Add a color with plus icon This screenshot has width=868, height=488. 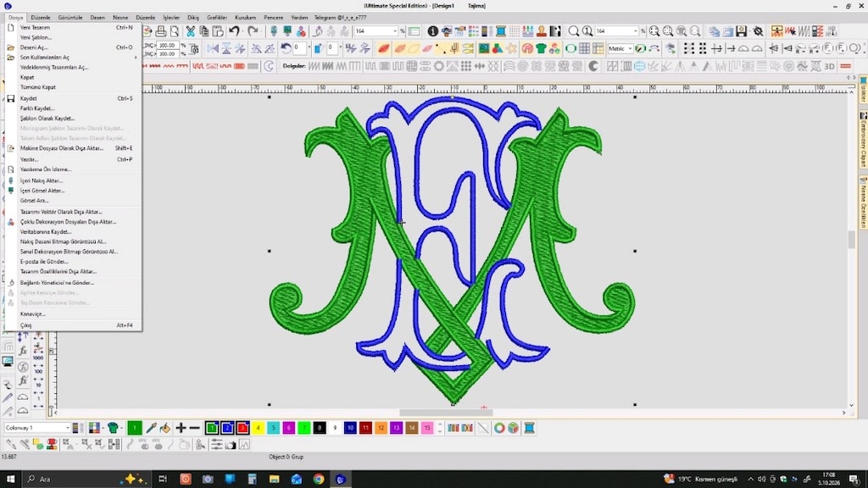(x=181, y=428)
